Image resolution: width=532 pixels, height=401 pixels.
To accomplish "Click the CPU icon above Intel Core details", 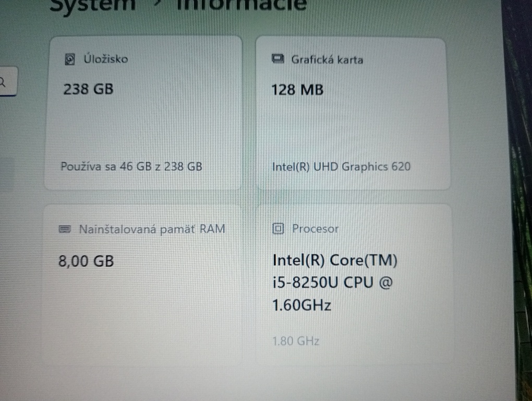I will (x=278, y=228).
